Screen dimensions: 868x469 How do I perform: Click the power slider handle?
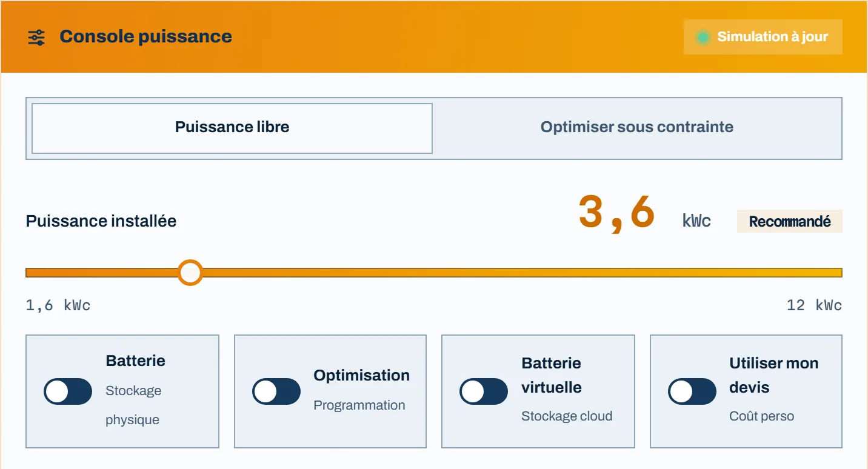tap(190, 273)
